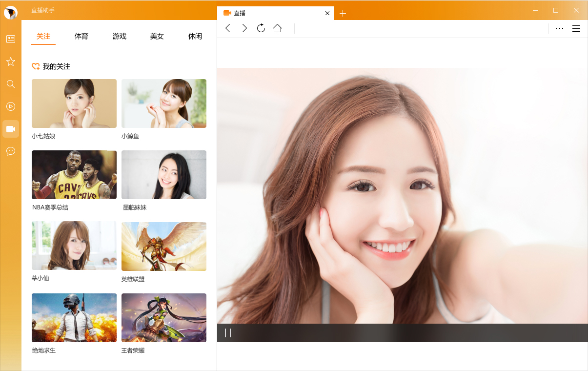The width and height of the screenshot is (588, 371).
Task: Close the 直播 browser tab
Action: pyautogui.click(x=327, y=13)
